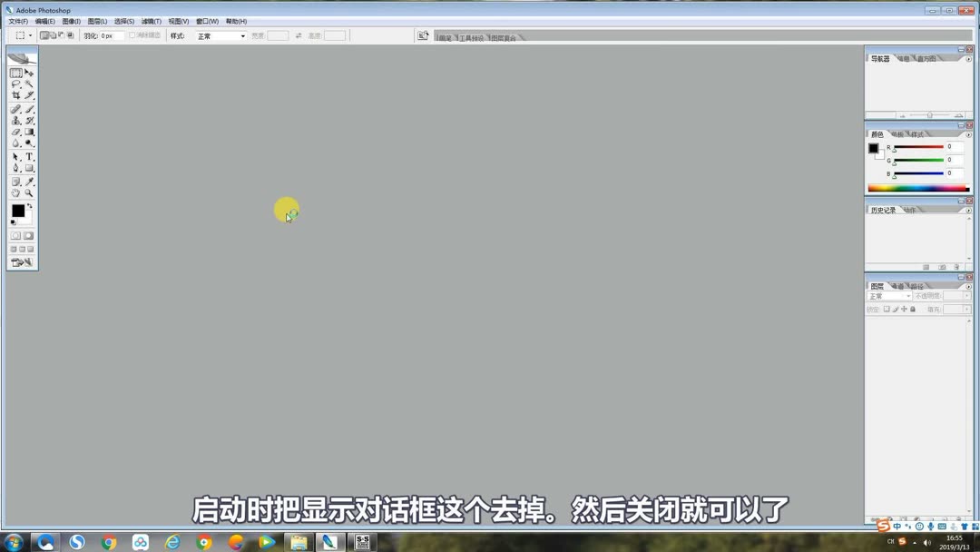Click the new snapshot button in History panel

click(x=941, y=267)
